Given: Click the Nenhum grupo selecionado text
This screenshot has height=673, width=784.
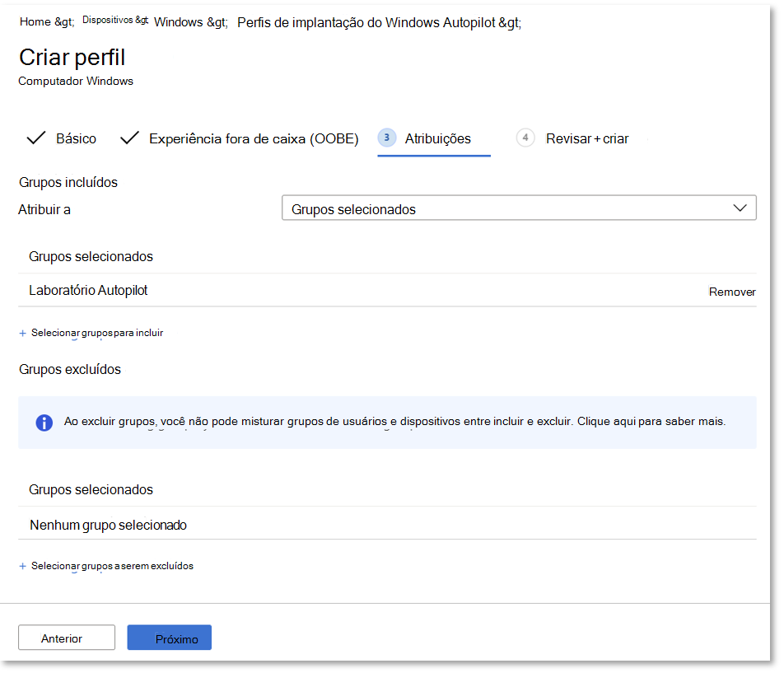Looking at the screenshot, I should [x=108, y=525].
